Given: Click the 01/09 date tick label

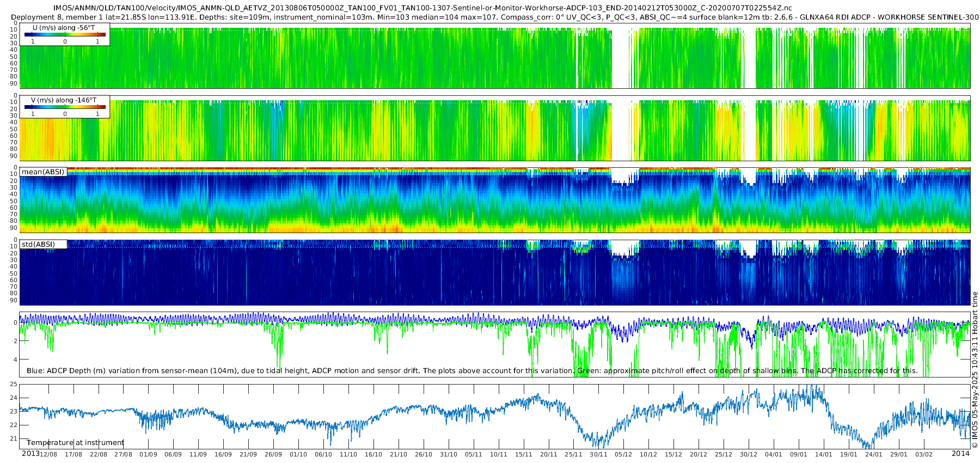Looking at the screenshot, I should click(x=148, y=455).
